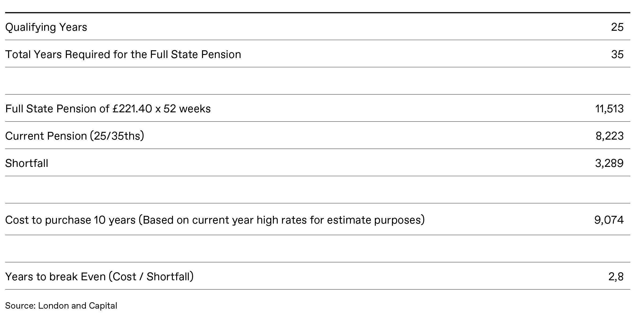This screenshot has width=644, height=318.
Task: Select the 11,513 full pension amount
Action: 609,109
